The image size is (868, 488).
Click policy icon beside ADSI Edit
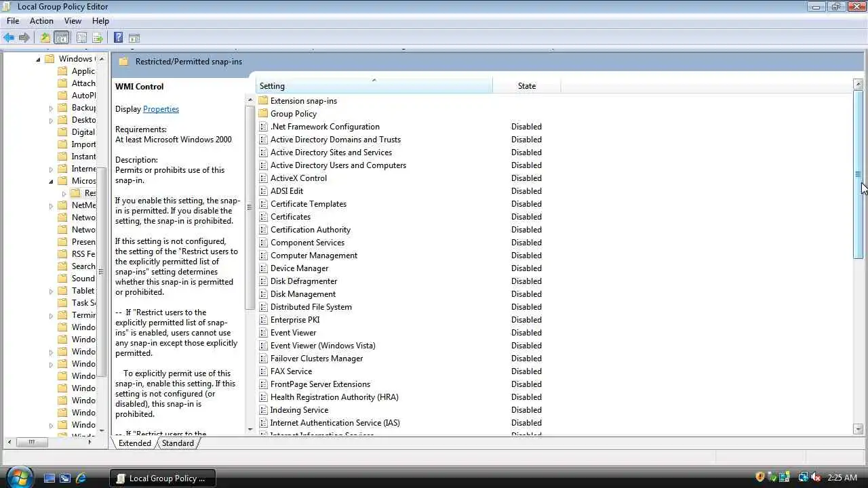coord(264,191)
